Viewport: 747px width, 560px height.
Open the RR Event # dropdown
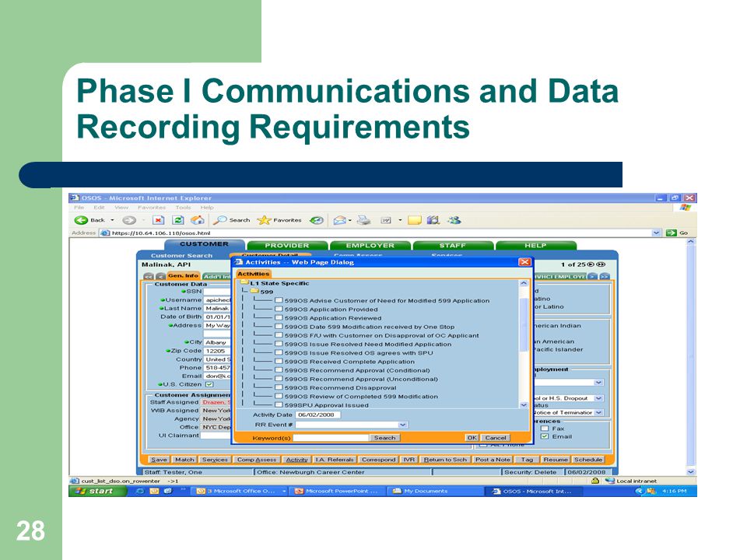(x=402, y=425)
